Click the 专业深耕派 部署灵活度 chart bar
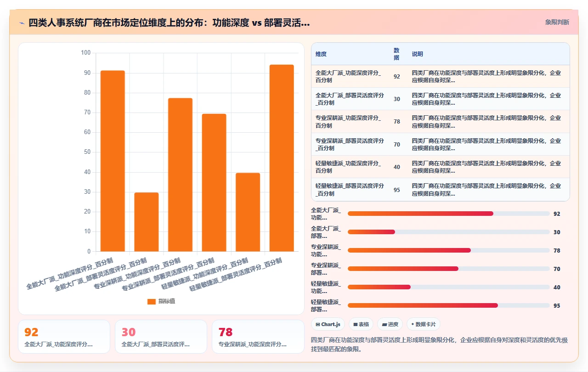 click(x=214, y=182)
